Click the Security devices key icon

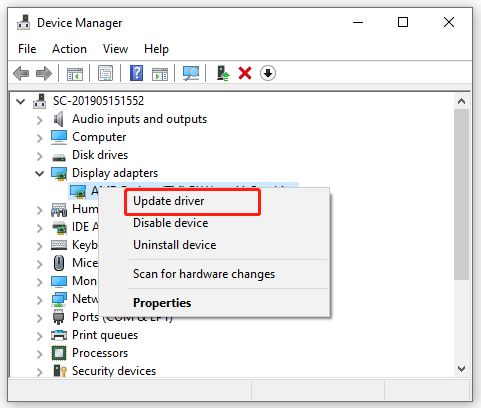coord(60,371)
